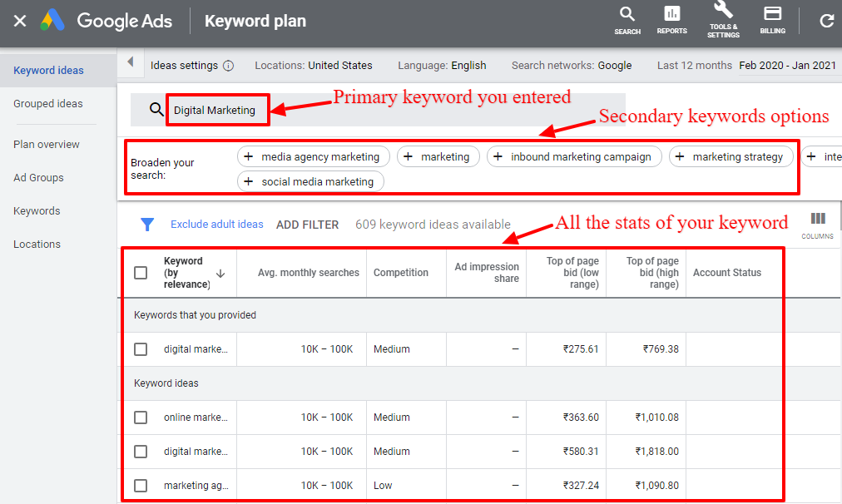Screen dimensions: 842x504
Task: Open the Feb 2020 - Jan 2021 date range
Action: [x=788, y=66]
